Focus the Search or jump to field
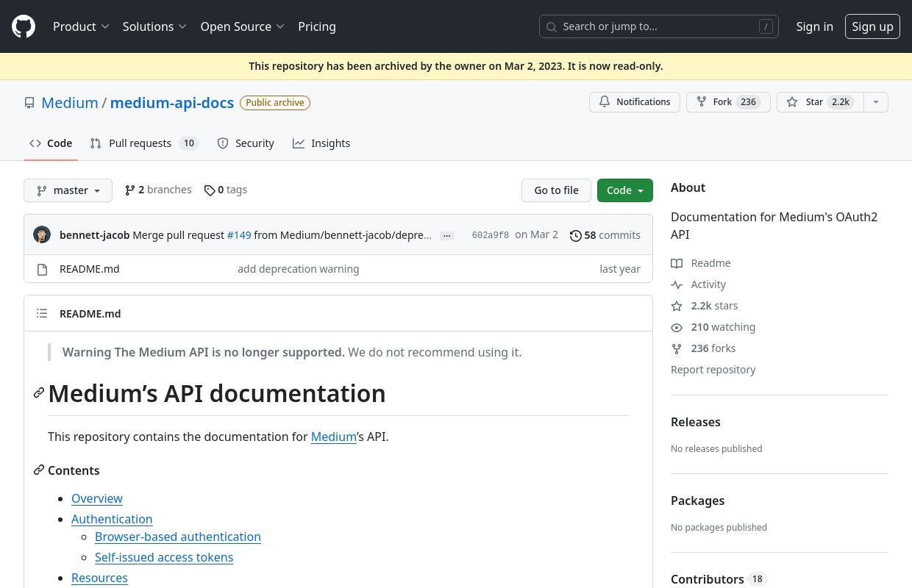Viewport: 912px width, 588px height. coord(659,26)
